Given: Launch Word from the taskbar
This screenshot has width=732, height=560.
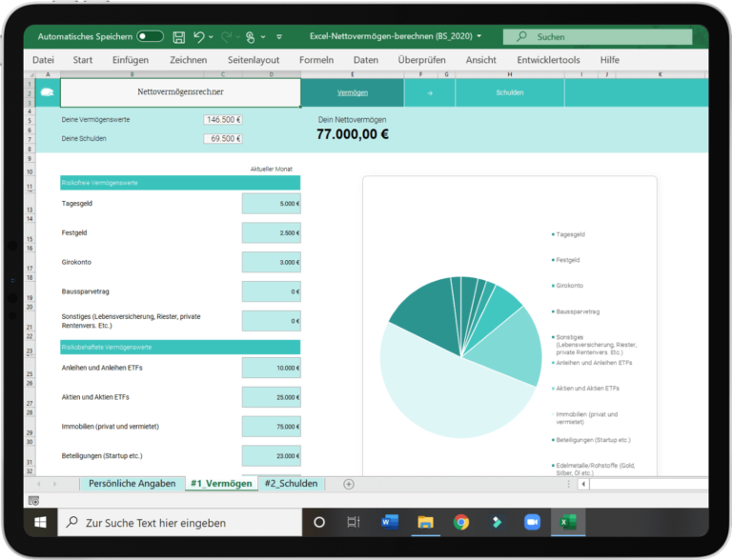Looking at the screenshot, I should point(390,522).
